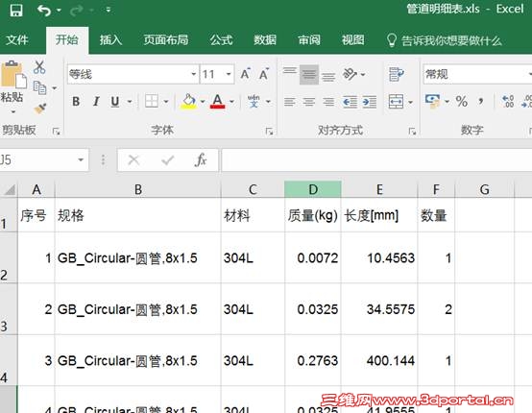The width and height of the screenshot is (532, 413).
Task: Select column D header
Action: [x=313, y=189]
